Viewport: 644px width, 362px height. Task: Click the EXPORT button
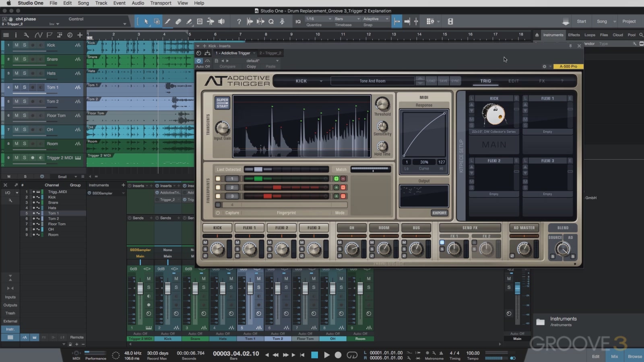pos(440,213)
